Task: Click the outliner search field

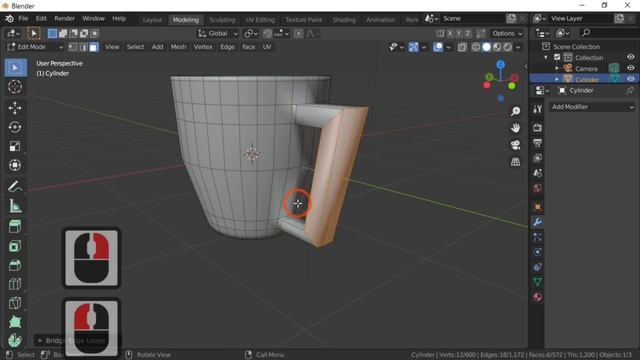Action: 607,33
